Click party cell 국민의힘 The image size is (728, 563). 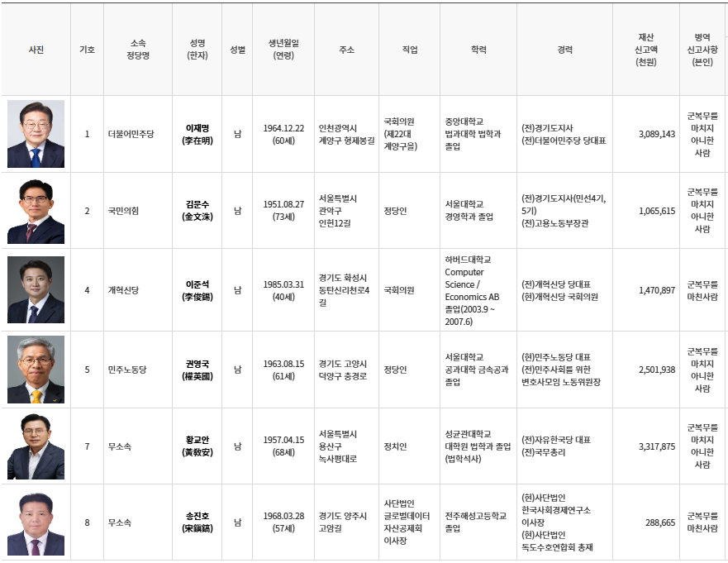coord(123,211)
